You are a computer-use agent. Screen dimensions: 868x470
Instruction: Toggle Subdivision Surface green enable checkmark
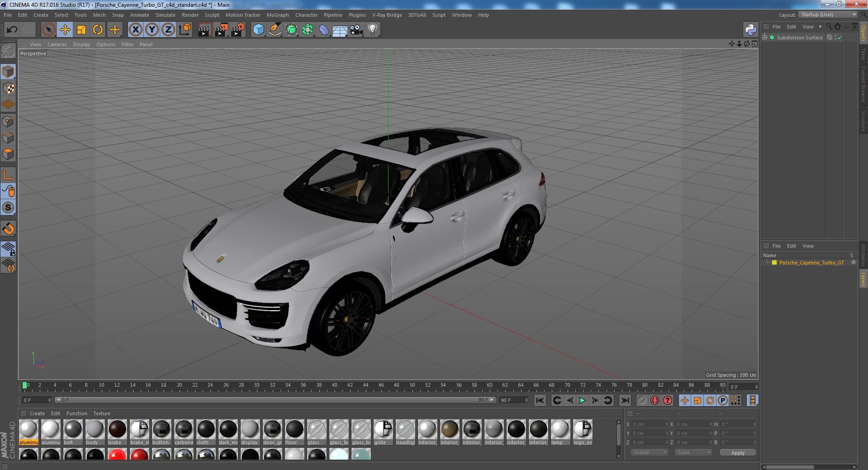click(x=840, y=38)
